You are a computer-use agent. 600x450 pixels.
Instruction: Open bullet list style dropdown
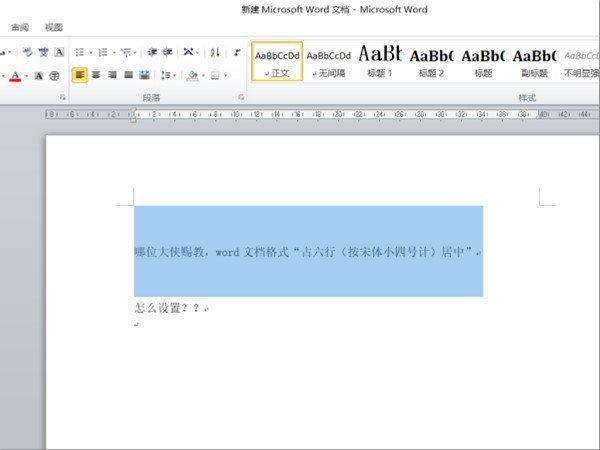click(x=91, y=52)
